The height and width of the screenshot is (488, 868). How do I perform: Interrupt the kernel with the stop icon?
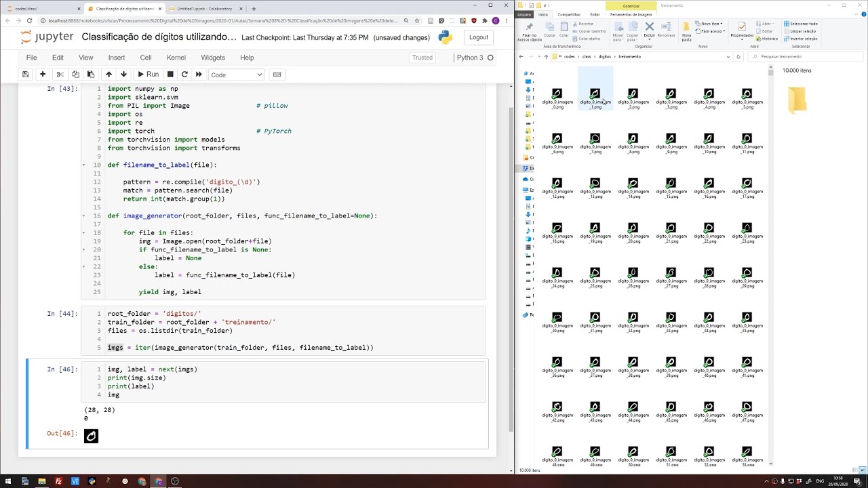coord(170,75)
